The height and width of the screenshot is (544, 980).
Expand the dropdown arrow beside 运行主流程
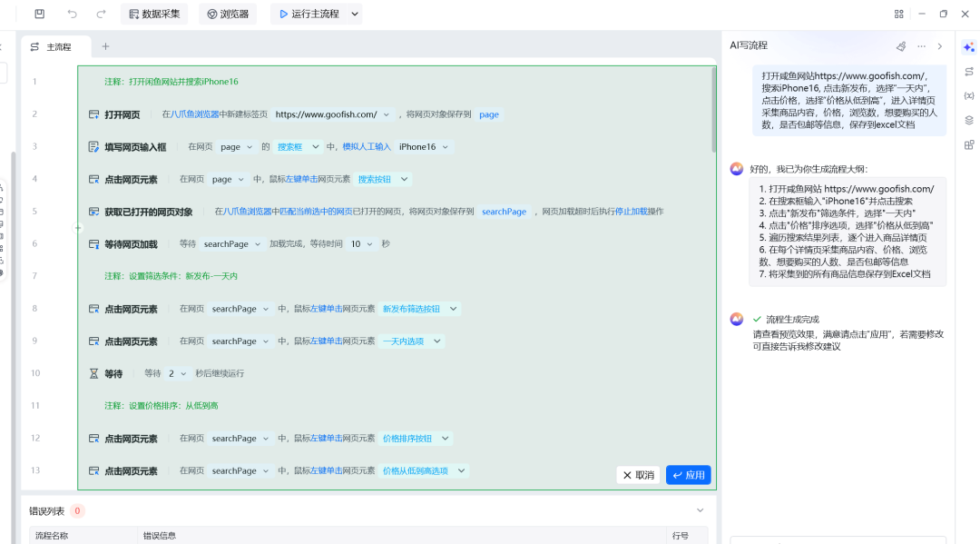[x=355, y=14]
